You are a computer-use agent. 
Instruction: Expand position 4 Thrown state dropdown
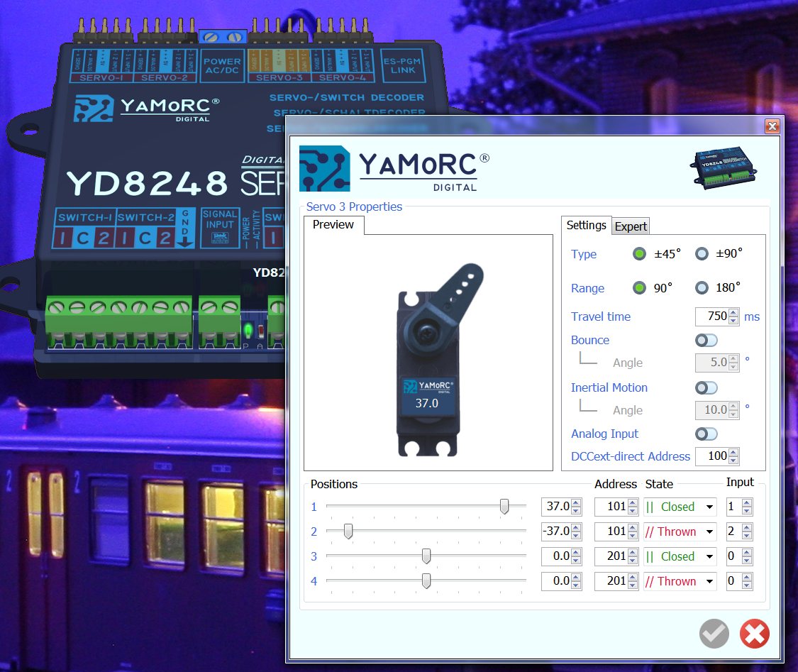point(680,581)
